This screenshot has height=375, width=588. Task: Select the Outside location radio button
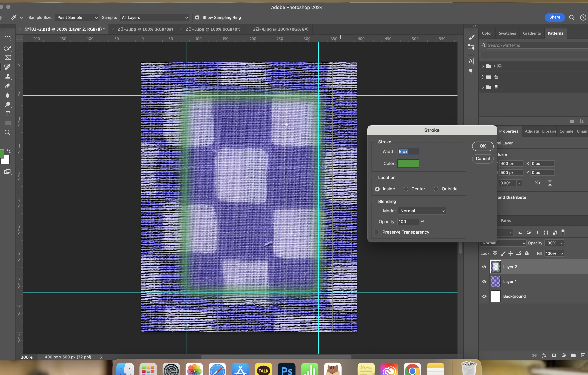(436, 189)
